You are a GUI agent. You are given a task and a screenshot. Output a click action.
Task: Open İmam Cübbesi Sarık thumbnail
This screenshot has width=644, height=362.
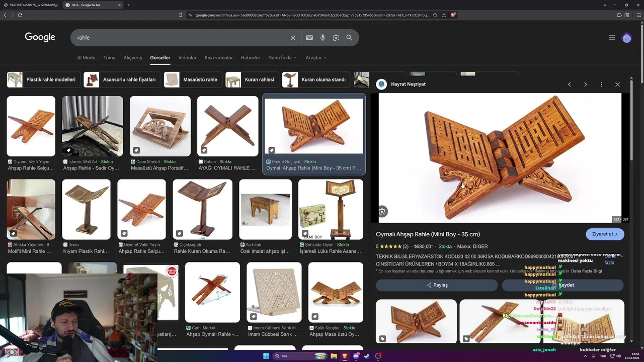click(x=274, y=292)
